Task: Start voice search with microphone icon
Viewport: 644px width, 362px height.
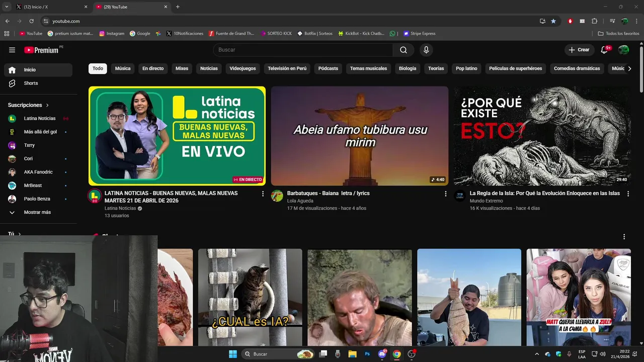Action: click(x=426, y=50)
